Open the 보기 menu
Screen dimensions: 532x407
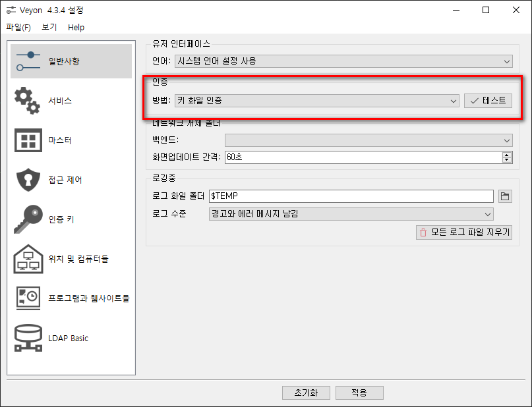49,28
